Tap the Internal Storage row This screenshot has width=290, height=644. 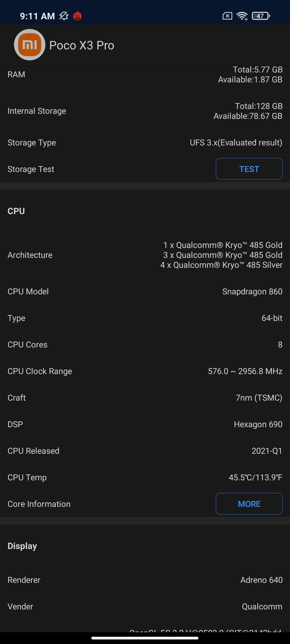pyautogui.click(x=145, y=111)
